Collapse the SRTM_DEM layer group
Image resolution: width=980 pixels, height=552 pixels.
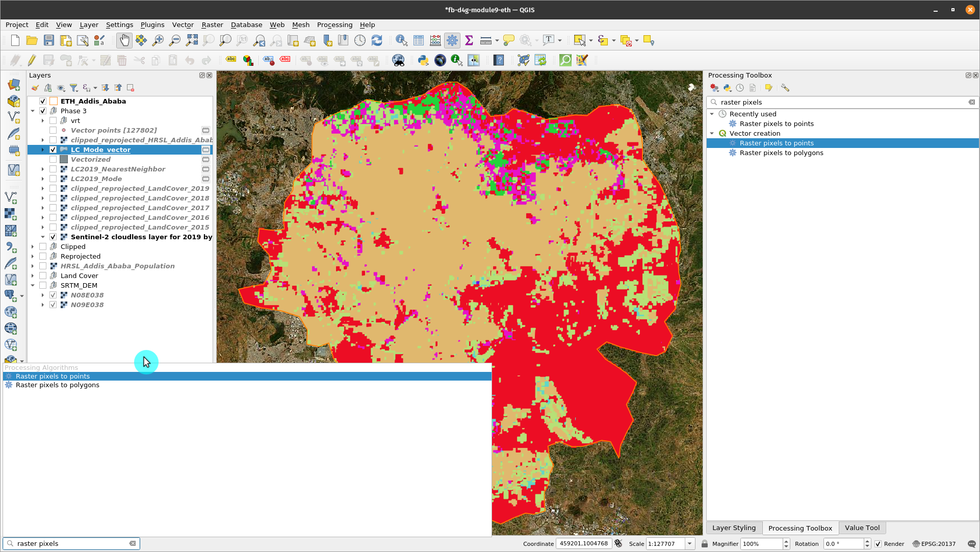click(x=32, y=285)
